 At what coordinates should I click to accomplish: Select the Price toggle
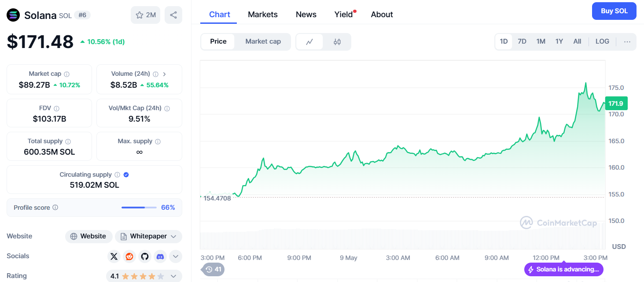coord(218,41)
